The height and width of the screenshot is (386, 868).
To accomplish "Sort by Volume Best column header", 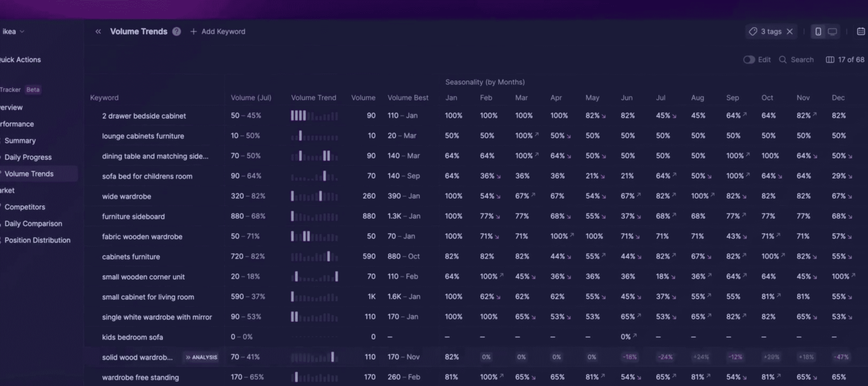I will pos(408,98).
